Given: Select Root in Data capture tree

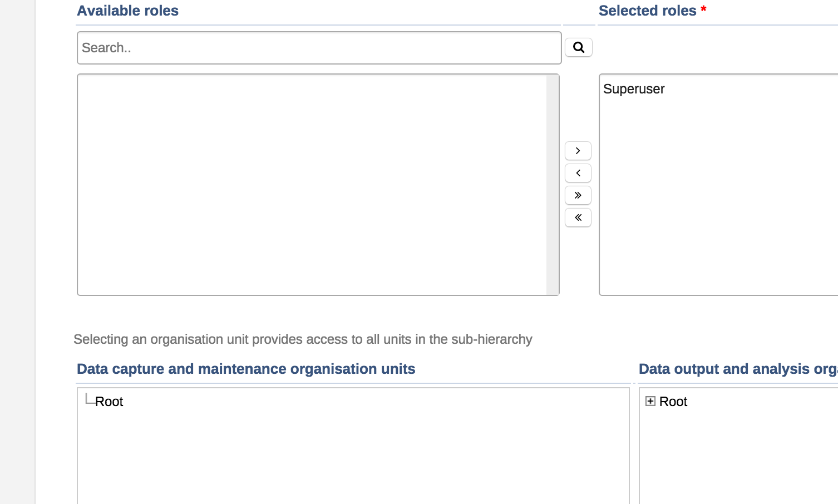Looking at the screenshot, I should [109, 402].
